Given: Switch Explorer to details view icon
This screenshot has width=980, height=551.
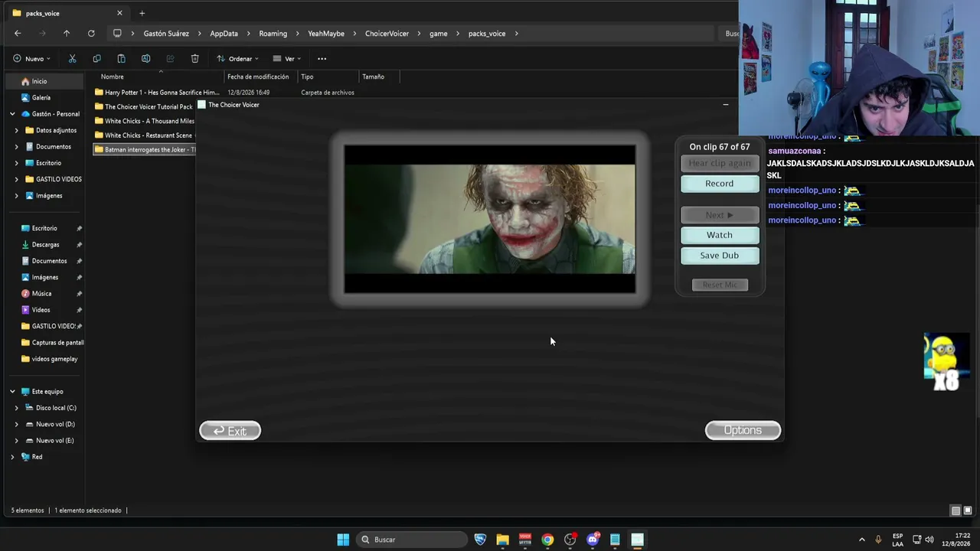Looking at the screenshot, I should pos(955,510).
